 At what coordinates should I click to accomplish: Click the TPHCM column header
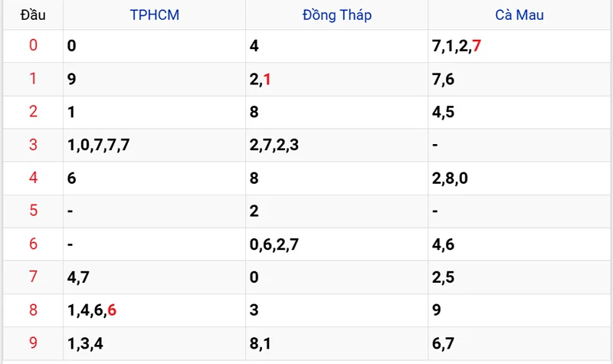coord(154,15)
